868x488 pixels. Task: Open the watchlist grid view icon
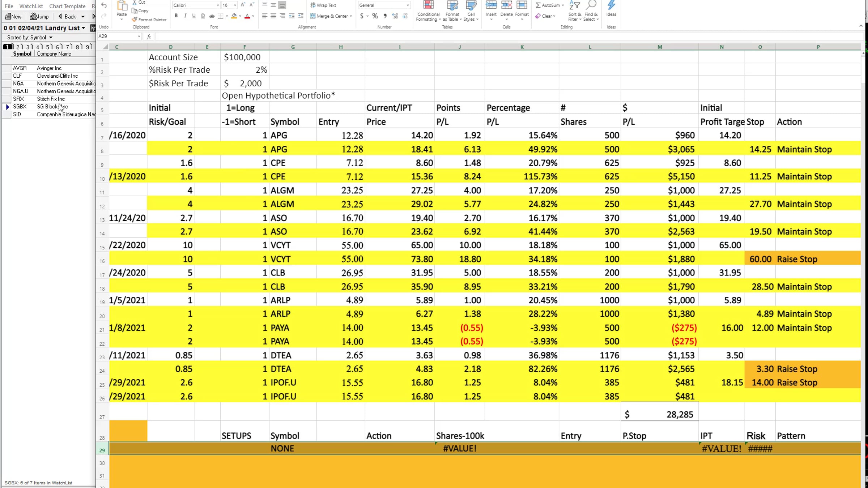93,28
